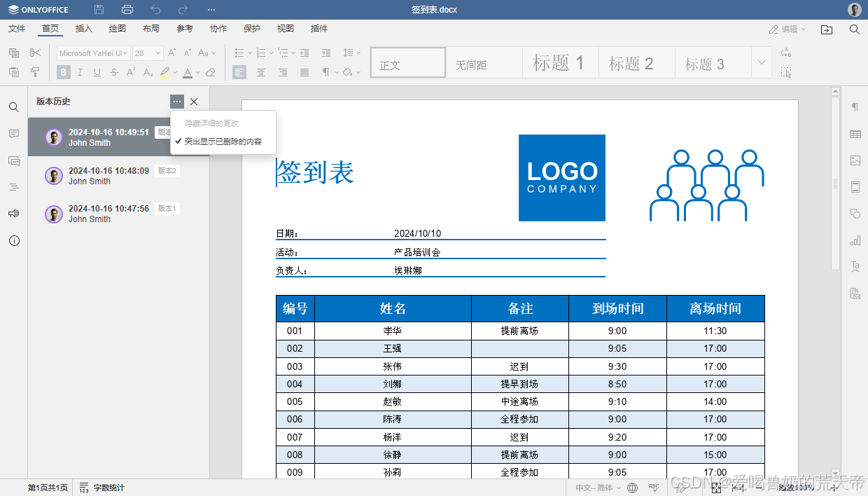Click the About info icon in sidebar
Viewport: 868px width, 496px height.
pyautogui.click(x=14, y=240)
